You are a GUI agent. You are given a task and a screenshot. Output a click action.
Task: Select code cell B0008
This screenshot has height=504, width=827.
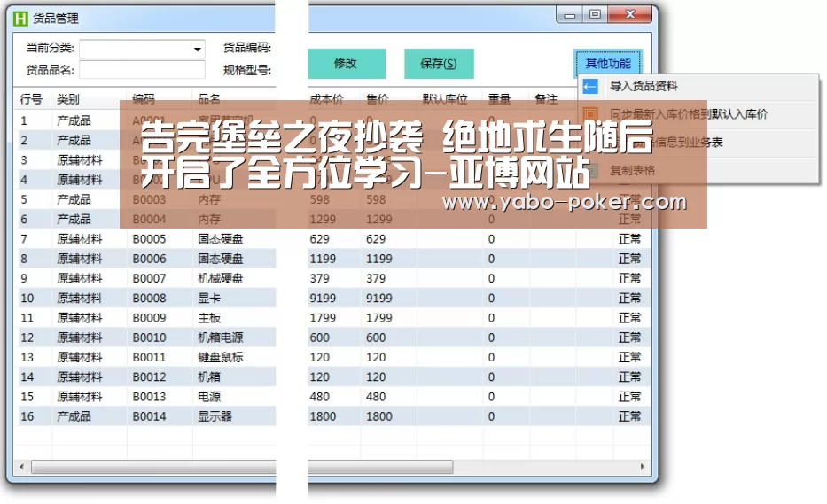point(149,299)
